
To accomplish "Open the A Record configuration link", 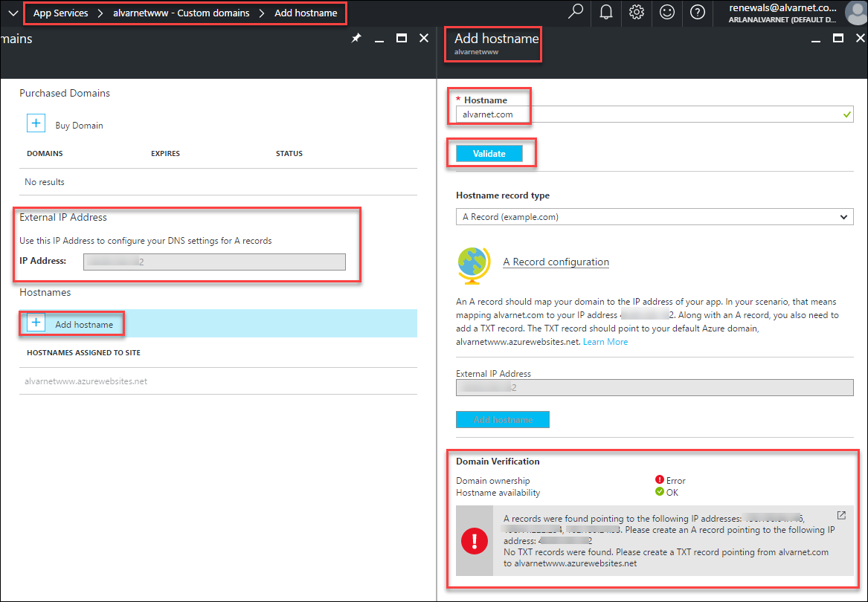I will (x=556, y=262).
